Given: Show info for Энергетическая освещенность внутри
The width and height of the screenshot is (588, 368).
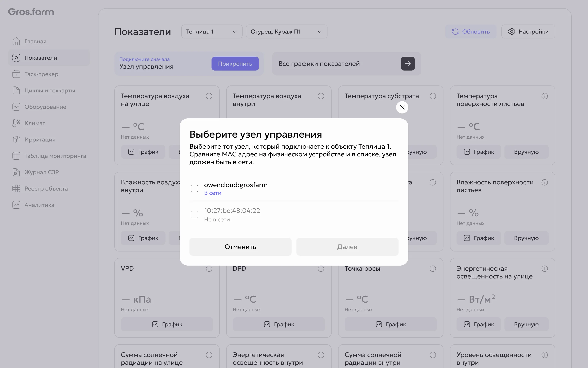Looking at the screenshot, I should coord(321,355).
